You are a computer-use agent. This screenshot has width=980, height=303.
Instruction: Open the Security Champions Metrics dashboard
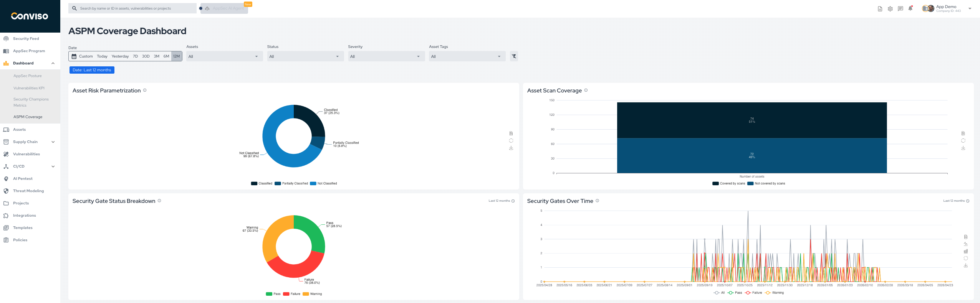(31, 102)
